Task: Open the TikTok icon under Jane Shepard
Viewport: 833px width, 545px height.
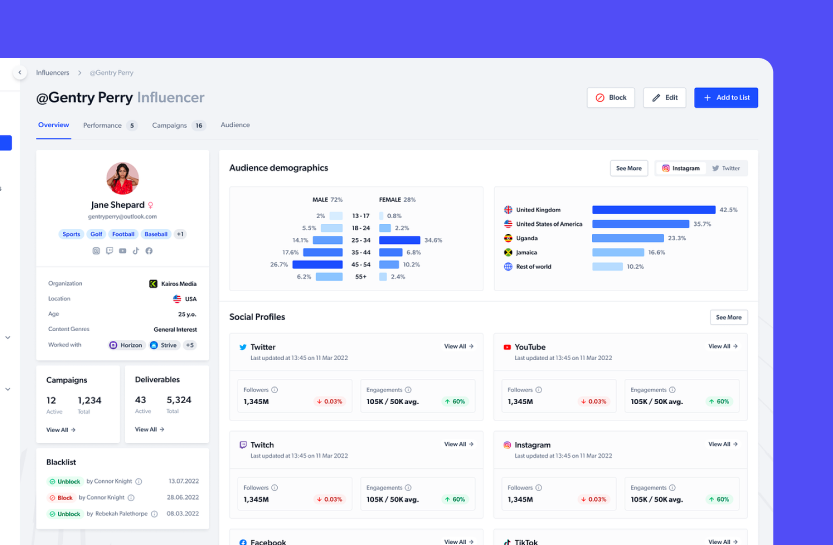Action: [x=136, y=251]
